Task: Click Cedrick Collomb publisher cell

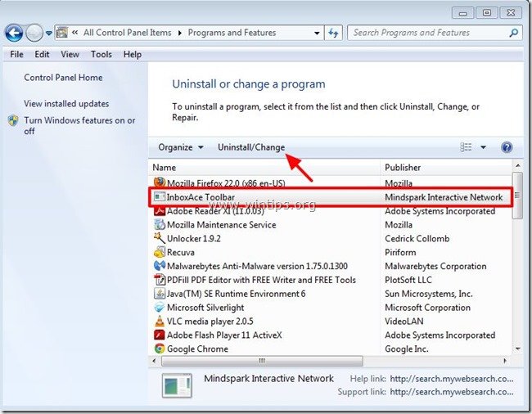Action: click(x=417, y=238)
